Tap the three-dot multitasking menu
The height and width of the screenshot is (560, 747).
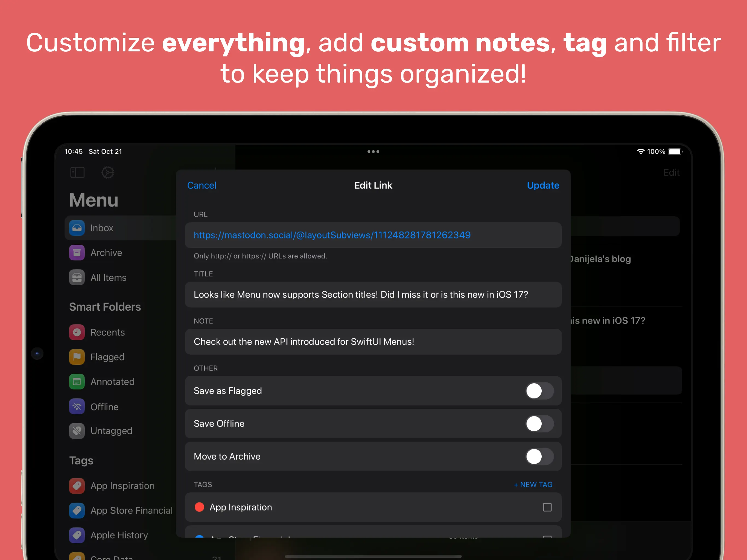(x=373, y=152)
